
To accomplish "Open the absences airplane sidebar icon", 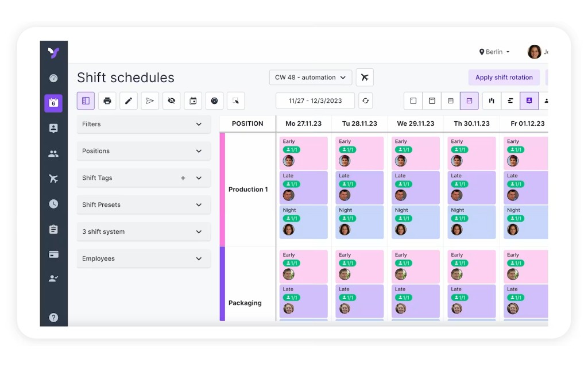I will 53,179.
